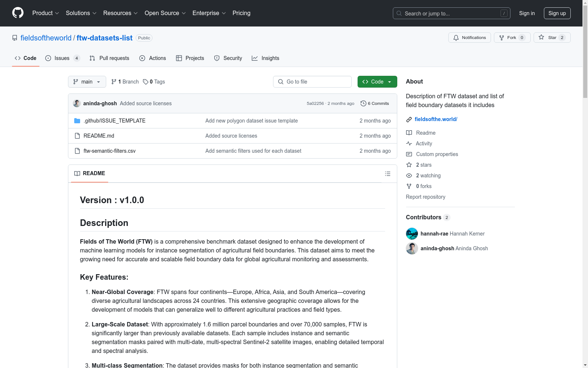
Task: Click the fork icon beside 0 forks
Action: click(x=409, y=186)
